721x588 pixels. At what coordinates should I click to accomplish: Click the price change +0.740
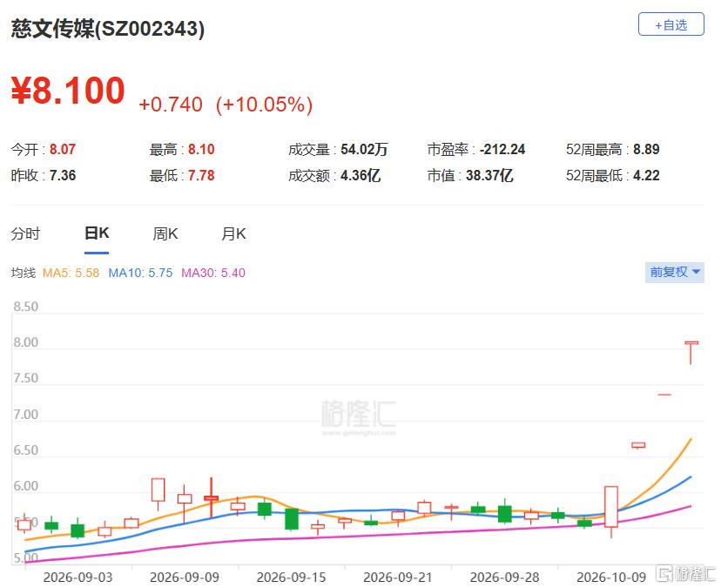[x=170, y=105]
